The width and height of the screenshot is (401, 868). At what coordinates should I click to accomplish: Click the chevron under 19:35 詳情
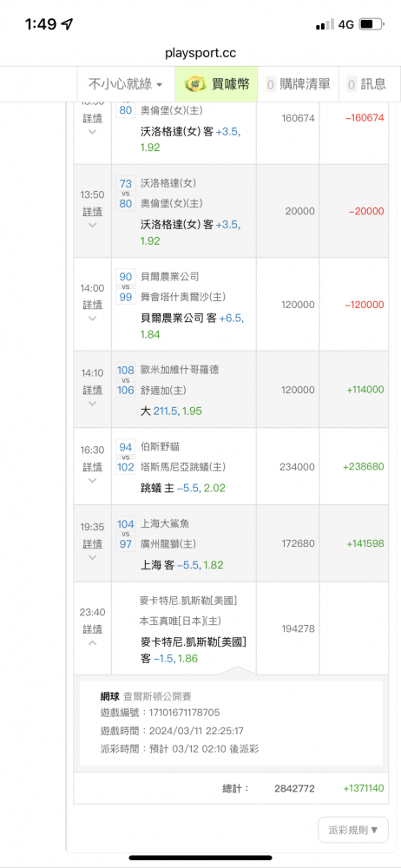click(x=93, y=557)
